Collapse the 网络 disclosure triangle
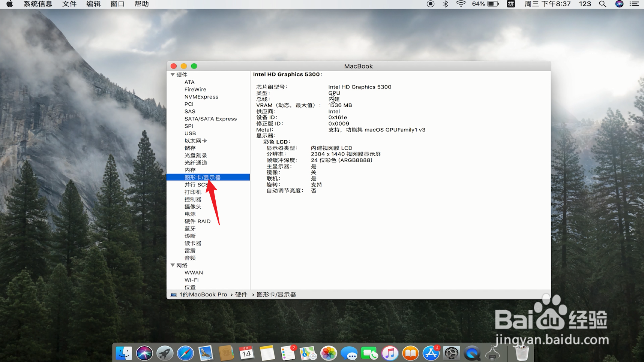Screen dimensions: 644x362 pos(173,265)
